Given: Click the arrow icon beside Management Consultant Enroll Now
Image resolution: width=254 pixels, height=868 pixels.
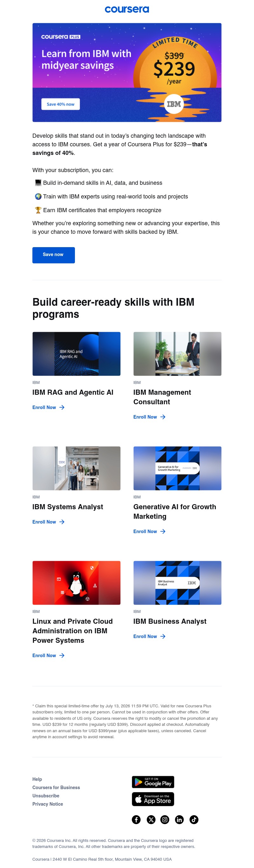Looking at the screenshot, I should pos(163,417).
